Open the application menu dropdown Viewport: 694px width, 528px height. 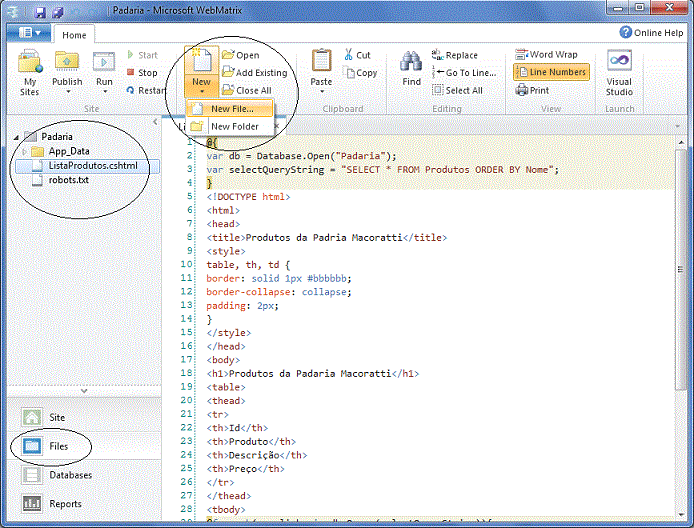pos(29,33)
